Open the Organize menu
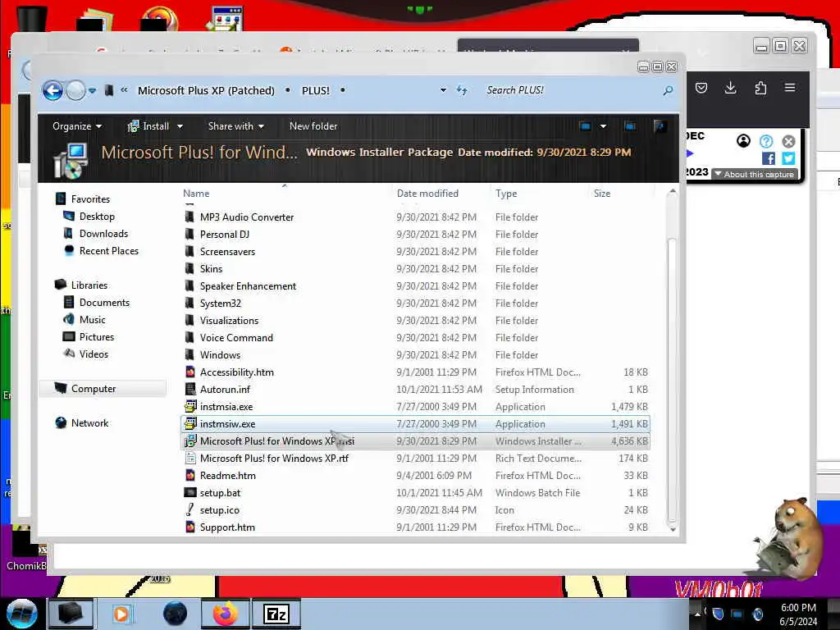 tap(76, 126)
